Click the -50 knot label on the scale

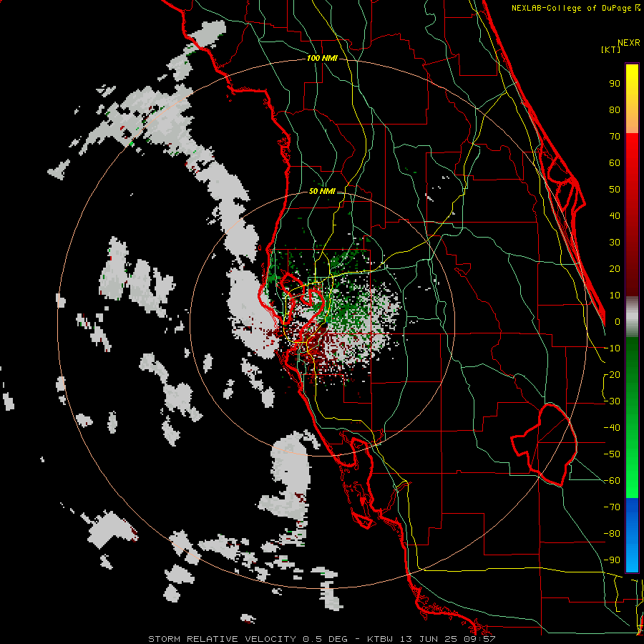(x=612, y=454)
